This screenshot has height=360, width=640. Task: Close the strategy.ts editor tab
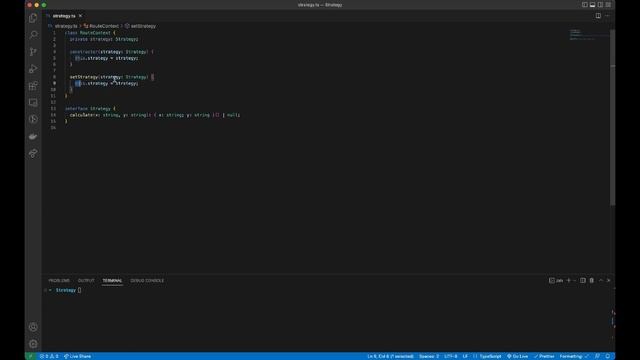tap(80, 16)
